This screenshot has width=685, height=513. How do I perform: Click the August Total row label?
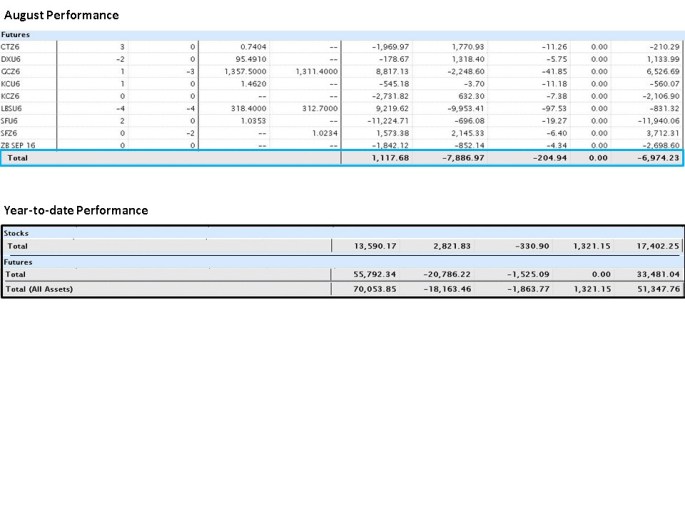(19, 158)
